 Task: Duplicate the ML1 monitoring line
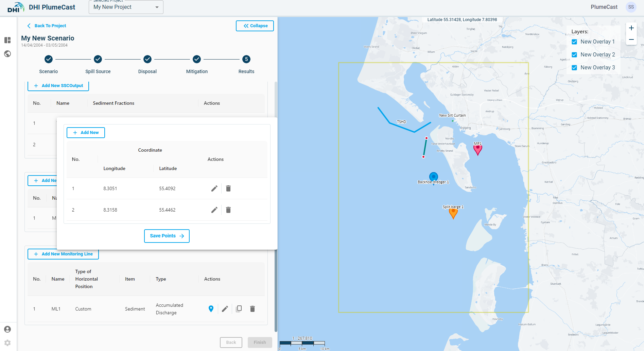(239, 309)
